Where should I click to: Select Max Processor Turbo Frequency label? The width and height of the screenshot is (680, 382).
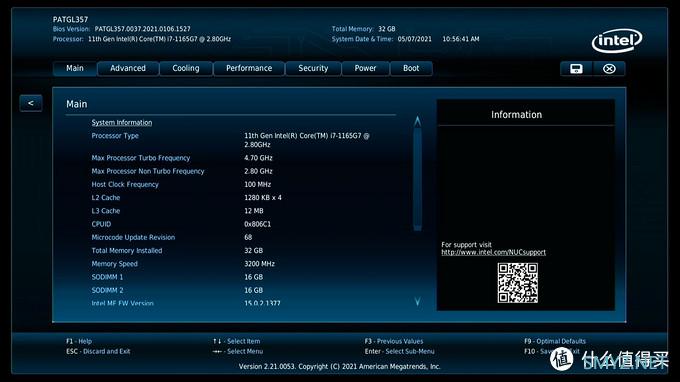[x=141, y=158]
